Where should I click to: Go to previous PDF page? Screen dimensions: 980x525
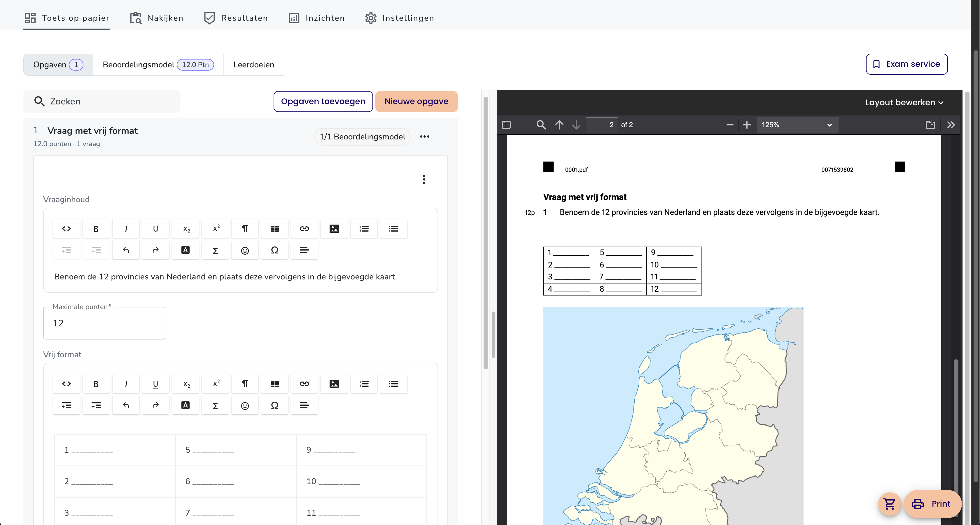pos(559,125)
